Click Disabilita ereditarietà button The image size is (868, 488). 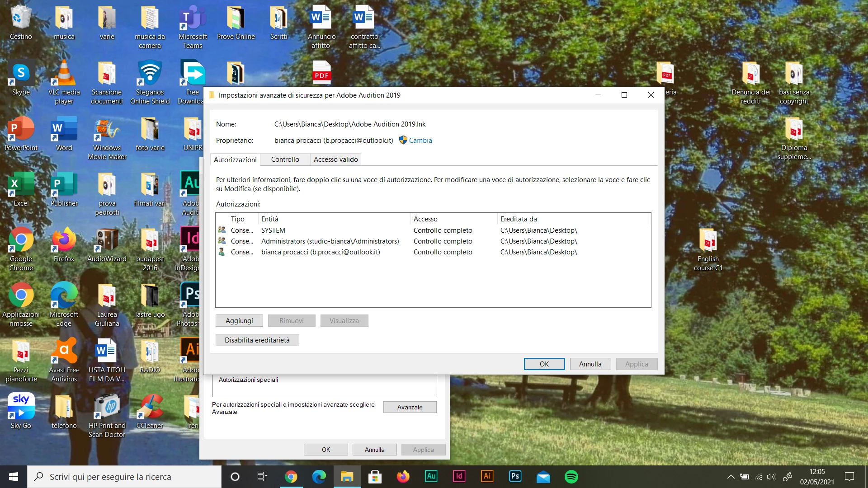(257, 340)
